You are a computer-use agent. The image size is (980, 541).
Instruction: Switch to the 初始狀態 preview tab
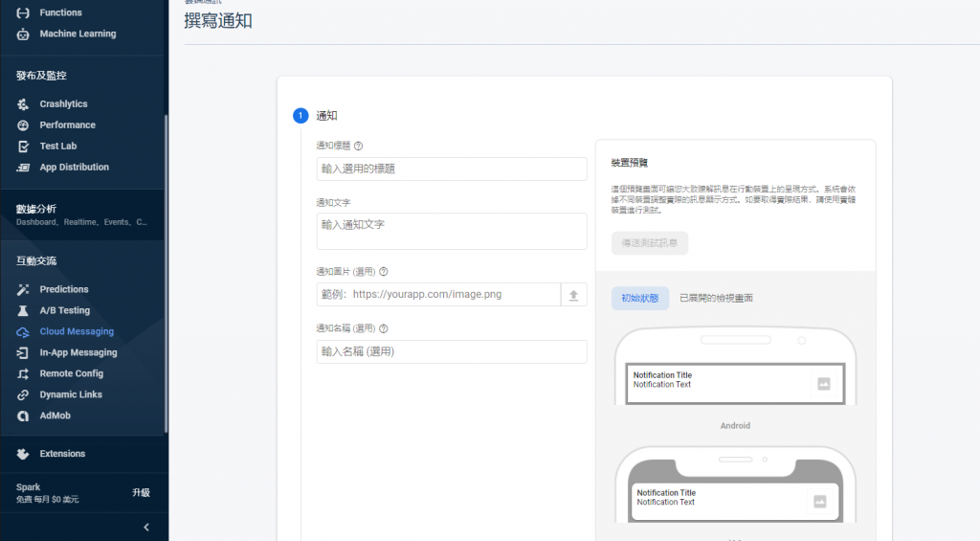[640, 299]
